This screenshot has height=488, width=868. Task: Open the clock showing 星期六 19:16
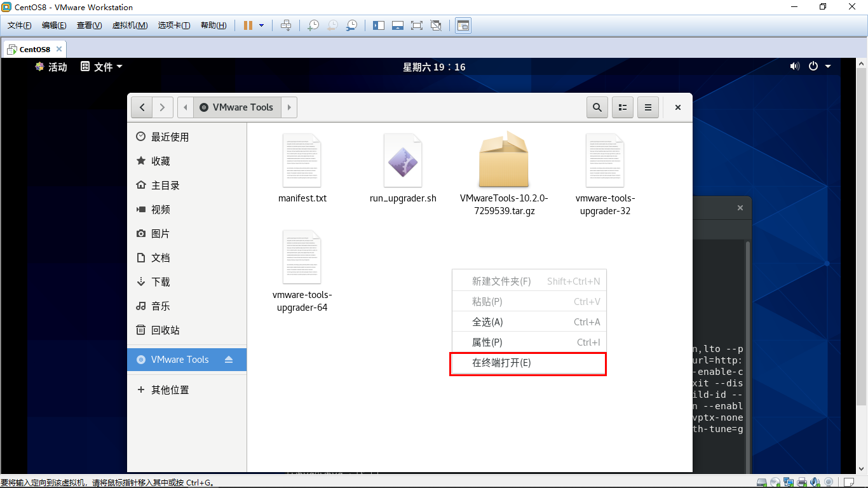point(434,67)
